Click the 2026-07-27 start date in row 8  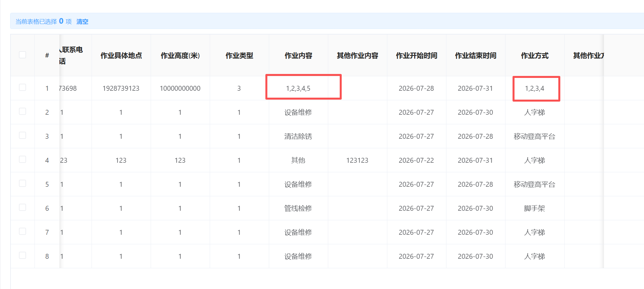coord(416,256)
